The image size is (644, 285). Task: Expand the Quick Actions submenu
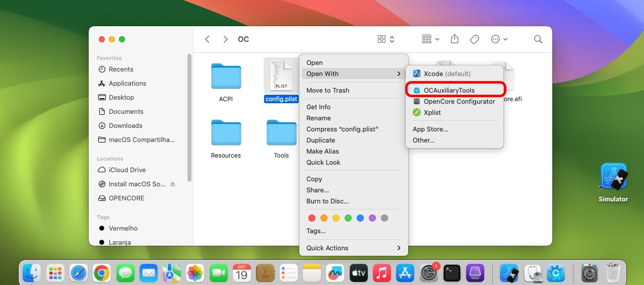[x=353, y=248]
